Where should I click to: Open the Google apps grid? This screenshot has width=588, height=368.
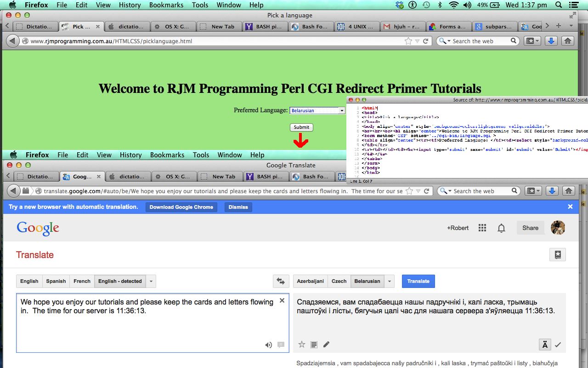pyautogui.click(x=482, y=227)
